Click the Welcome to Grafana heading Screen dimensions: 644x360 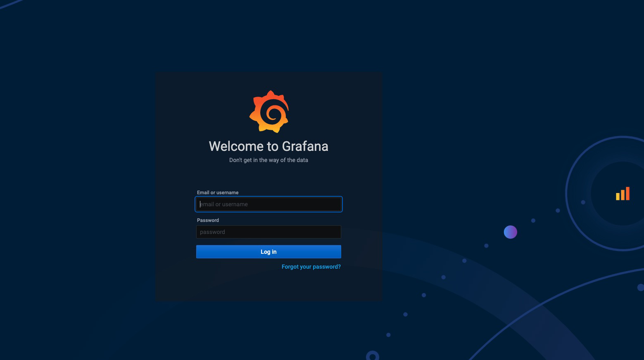[269, 146]
